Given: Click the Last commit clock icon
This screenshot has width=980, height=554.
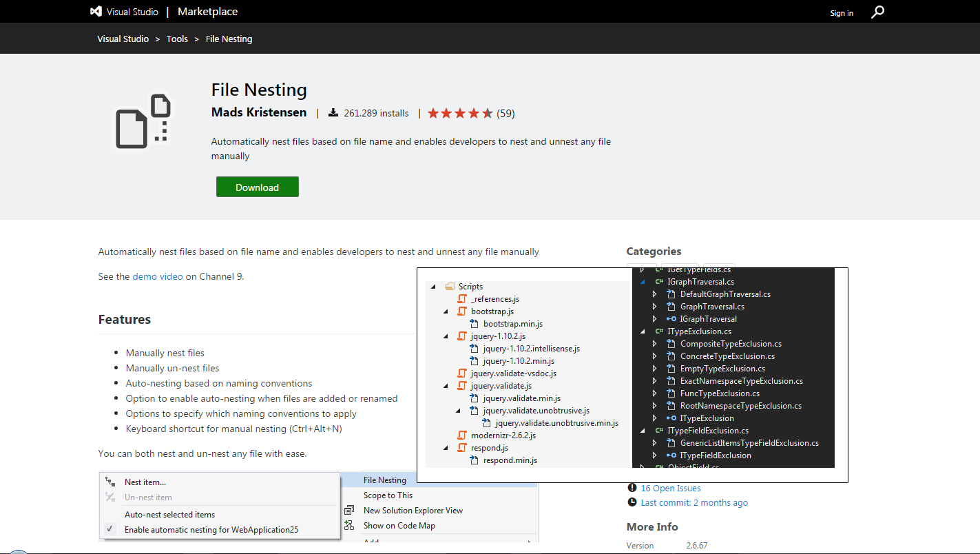Looking at the screenshot, I should (x=632, y=503).
